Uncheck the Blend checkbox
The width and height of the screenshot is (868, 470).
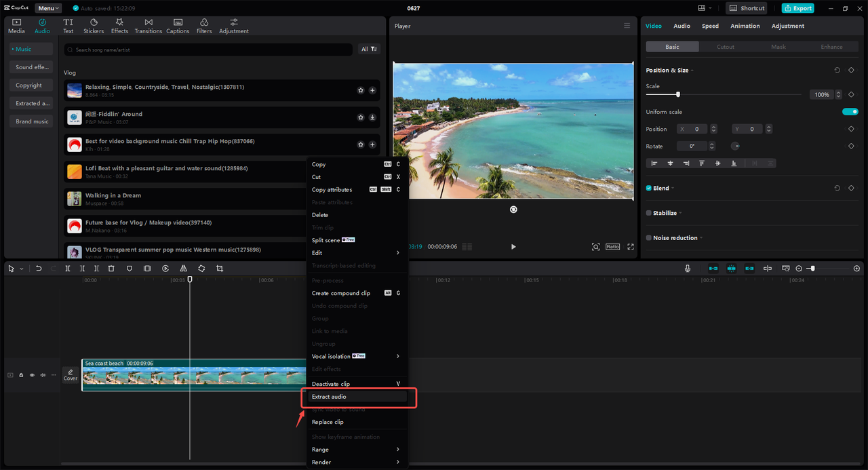(x=649, y=188)
